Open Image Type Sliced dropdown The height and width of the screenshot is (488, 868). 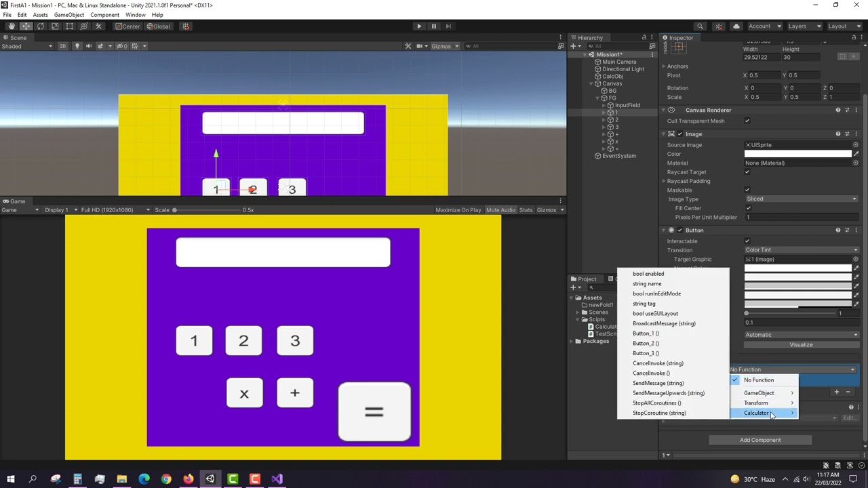[x=801, y=199]
